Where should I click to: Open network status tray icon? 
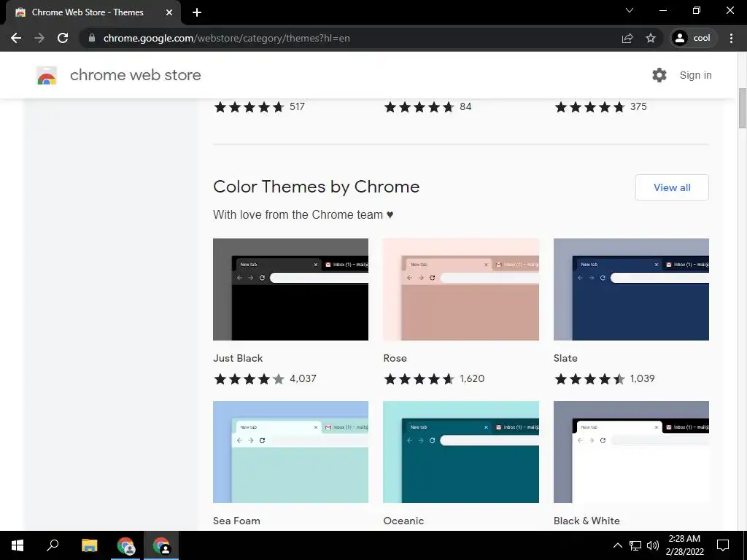click(x=635, y=545)
